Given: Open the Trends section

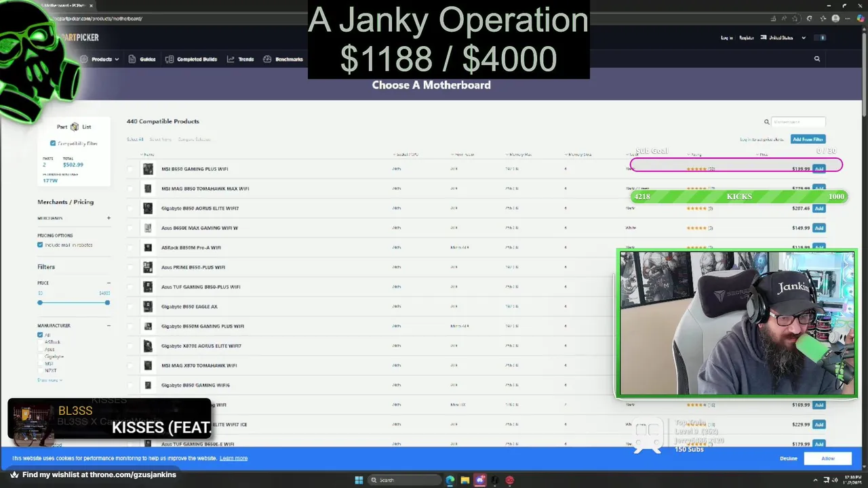Looking at the screenshot, I should [240, 59].
